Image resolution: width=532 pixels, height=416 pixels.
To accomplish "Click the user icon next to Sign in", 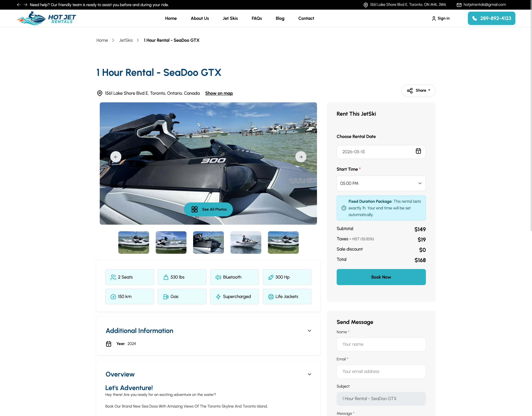I will pos(434,19).
